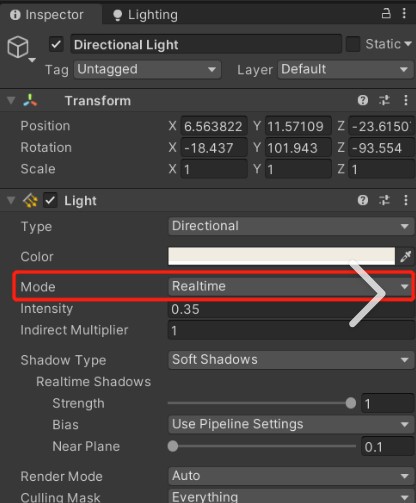Toggle the Directional Light active checkbox
416x503 pixels.
(x=56, y=44)
